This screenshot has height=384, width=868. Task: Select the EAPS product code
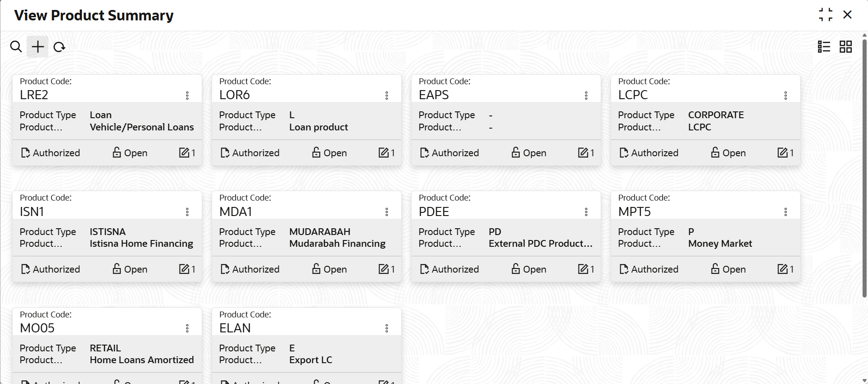click(434, 95)
